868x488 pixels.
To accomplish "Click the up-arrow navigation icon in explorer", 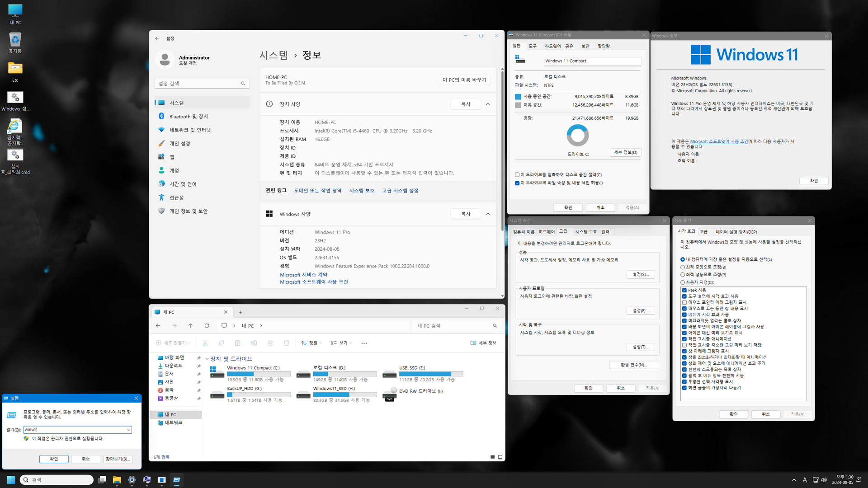I will pos(190,326).
